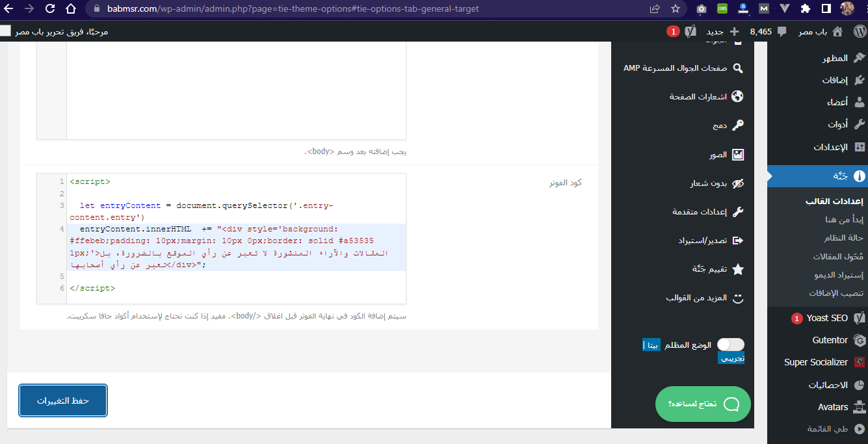
Task: Toggle the browser side panel icon
Action: coord(826,9)
